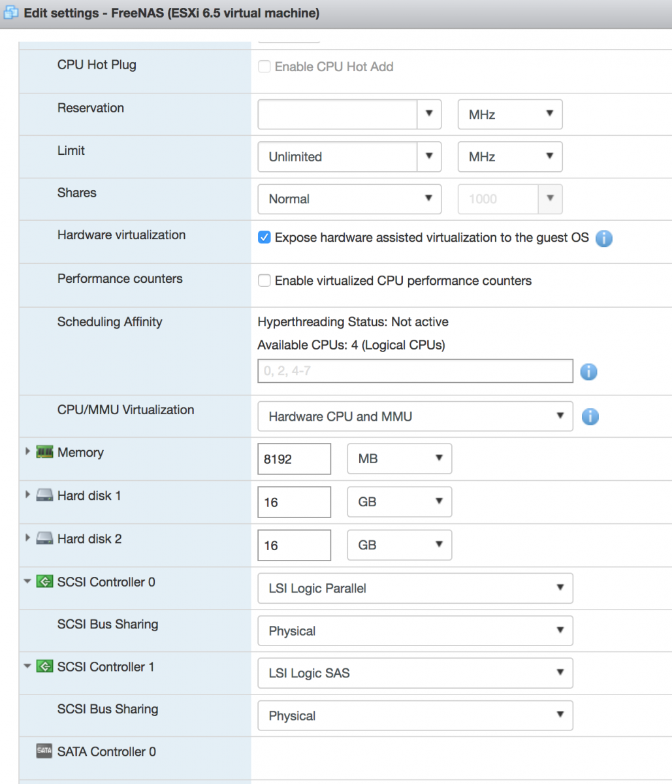Click the Memory 8192 value field
Viewport: 672px width, 784px height.
click(294, 459)
